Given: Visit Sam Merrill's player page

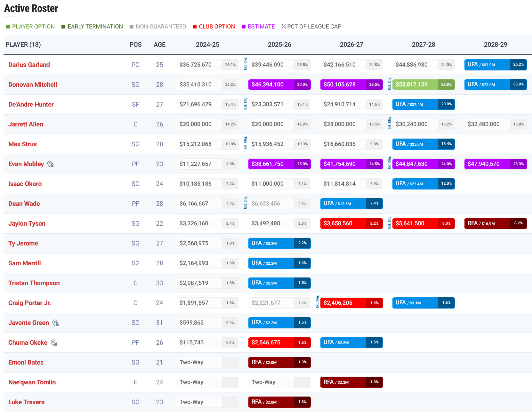Looking at the screenshot, I should click(x=25, y=263).
